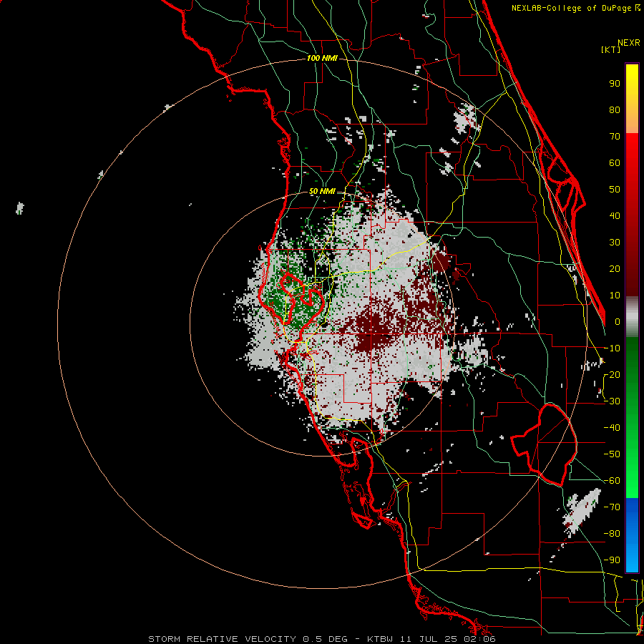The height and width of the screenshot is (644, 644).
Task: Click the 50 NMI range ring label
Action: (322, 191)
